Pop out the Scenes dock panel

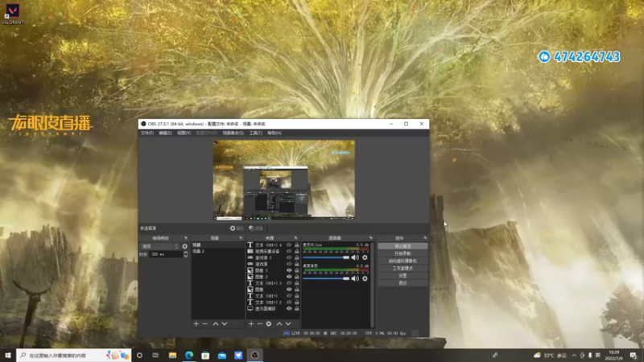(x=241, y=238)
